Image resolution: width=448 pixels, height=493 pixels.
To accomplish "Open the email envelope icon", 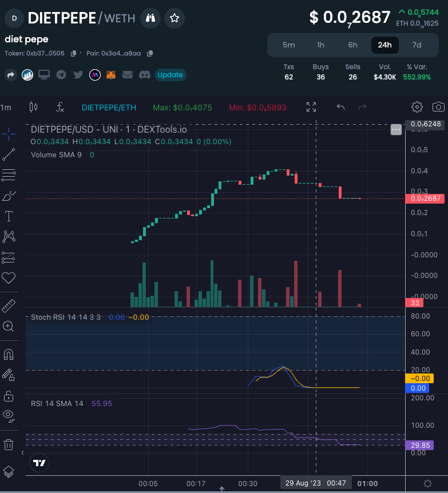I will pyautogui.click(x=128, y=75).
